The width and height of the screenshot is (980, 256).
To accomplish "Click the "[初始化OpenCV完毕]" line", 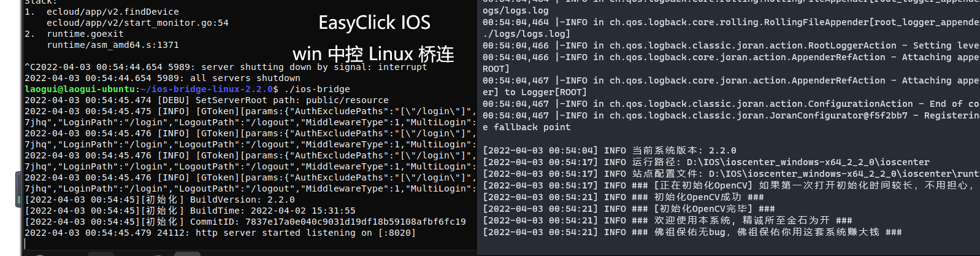I will tap(629, 209).
